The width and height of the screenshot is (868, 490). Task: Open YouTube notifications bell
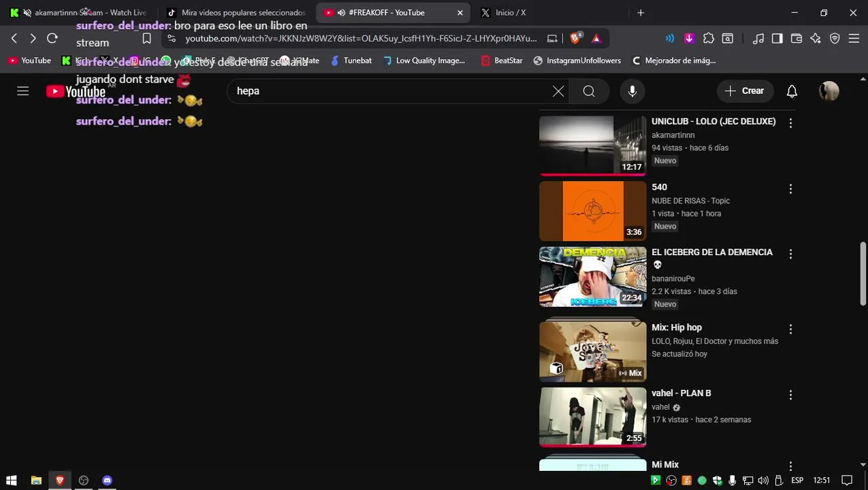792,91
